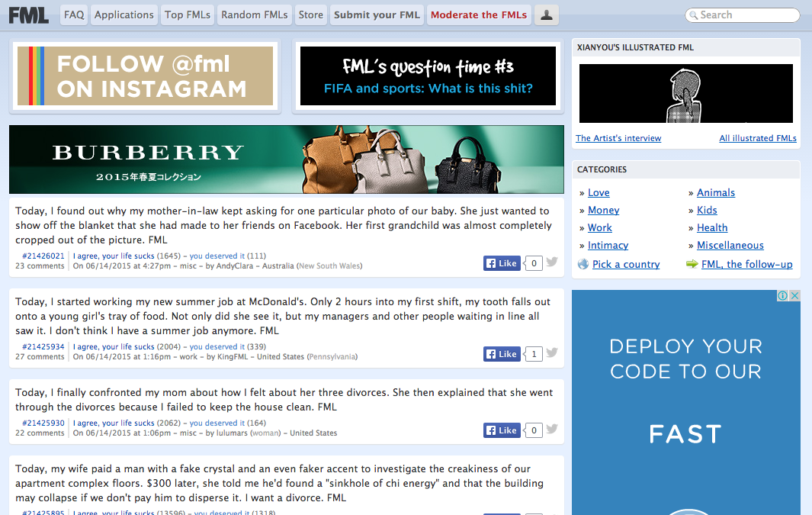The image size is (812, 515).
Task: Open Top FMLs tab
Action: (188, 14)
